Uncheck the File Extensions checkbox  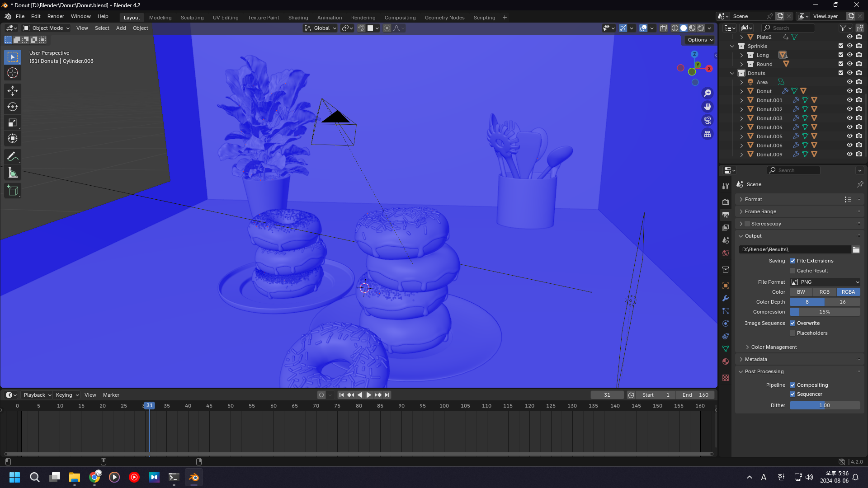793,261
